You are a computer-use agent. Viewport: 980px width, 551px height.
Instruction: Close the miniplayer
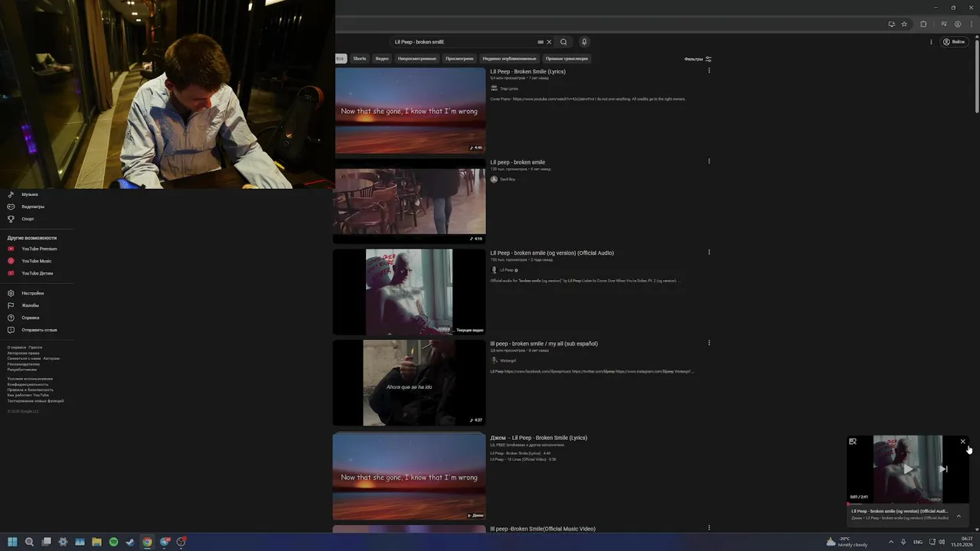962,442
